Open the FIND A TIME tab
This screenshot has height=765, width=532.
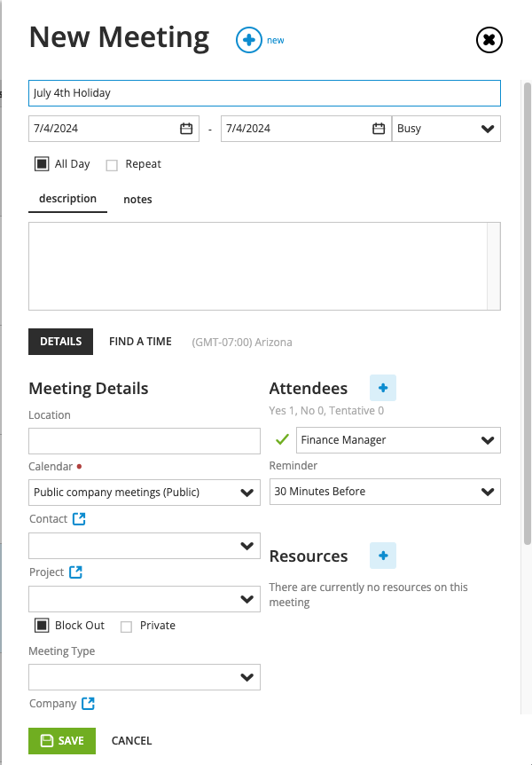[x=140, y=341]
